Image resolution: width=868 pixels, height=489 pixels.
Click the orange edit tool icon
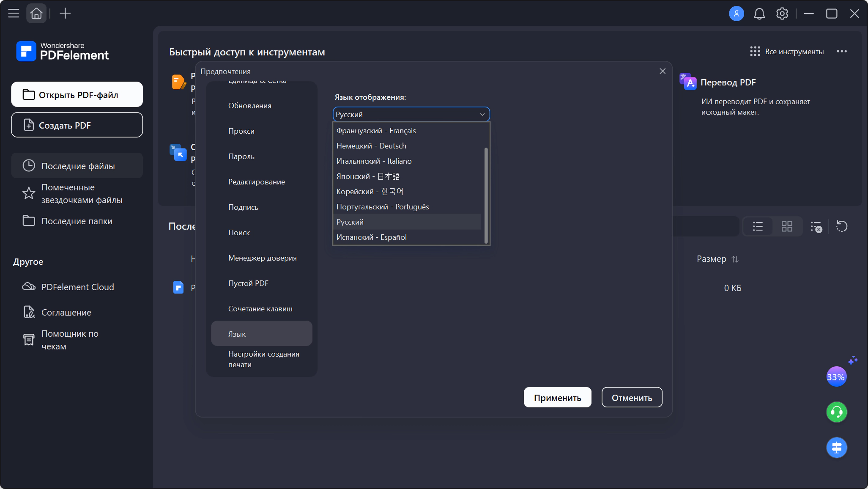point(178,81)
